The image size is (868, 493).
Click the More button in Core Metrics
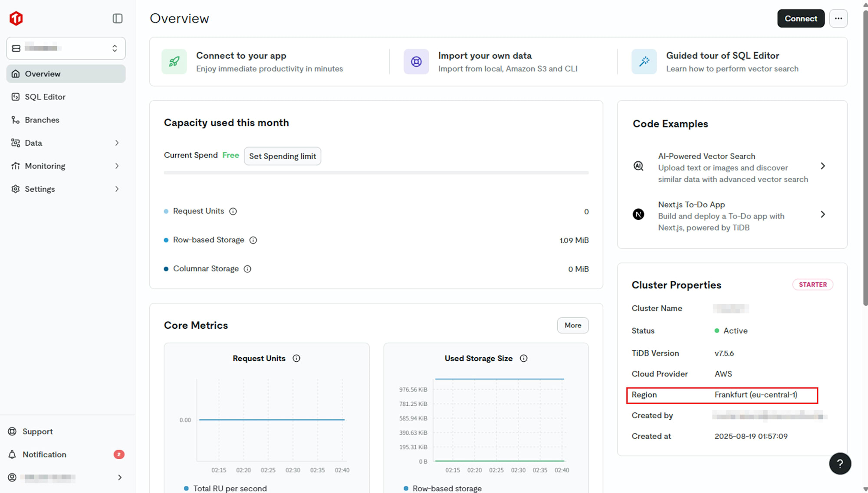[x=573, y=325]
